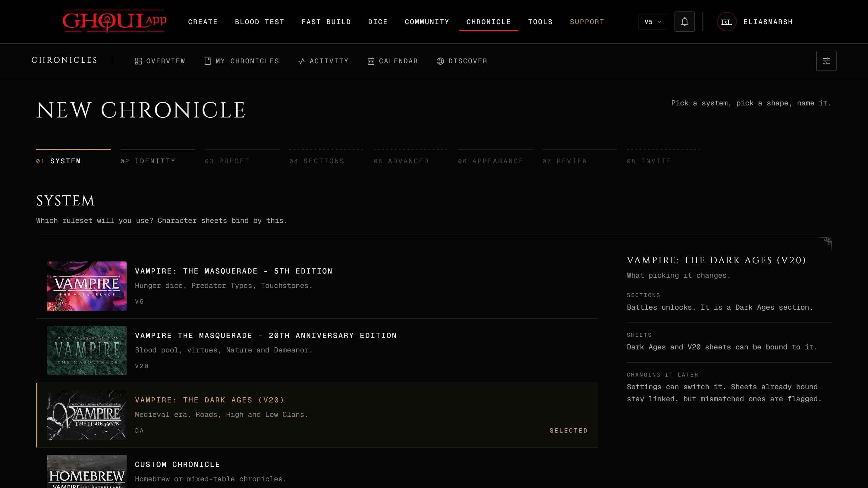
Task: Click the Support link
Action: (587, 22)
